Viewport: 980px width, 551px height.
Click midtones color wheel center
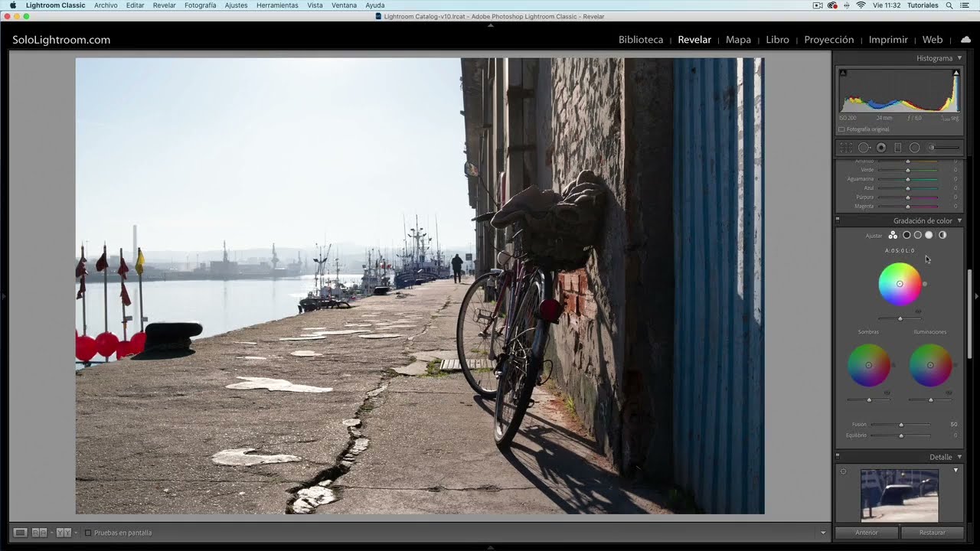[900, 284]
